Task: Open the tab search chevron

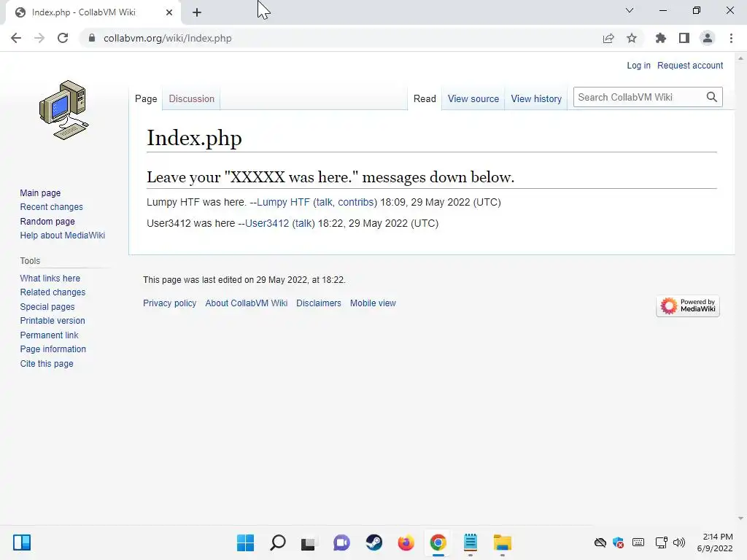Action: [x=630, y=10]
